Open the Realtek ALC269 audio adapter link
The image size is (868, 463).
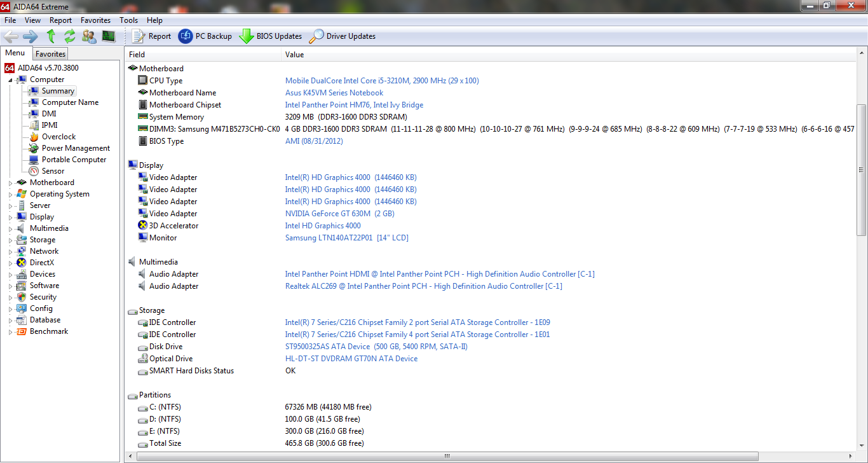pyautogui.click(x=424, y=286)
